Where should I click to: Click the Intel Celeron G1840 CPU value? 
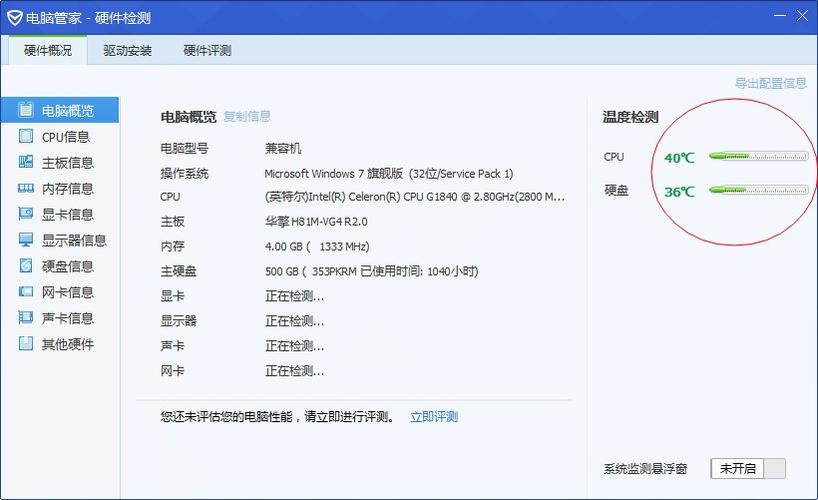tap(415, 197)
